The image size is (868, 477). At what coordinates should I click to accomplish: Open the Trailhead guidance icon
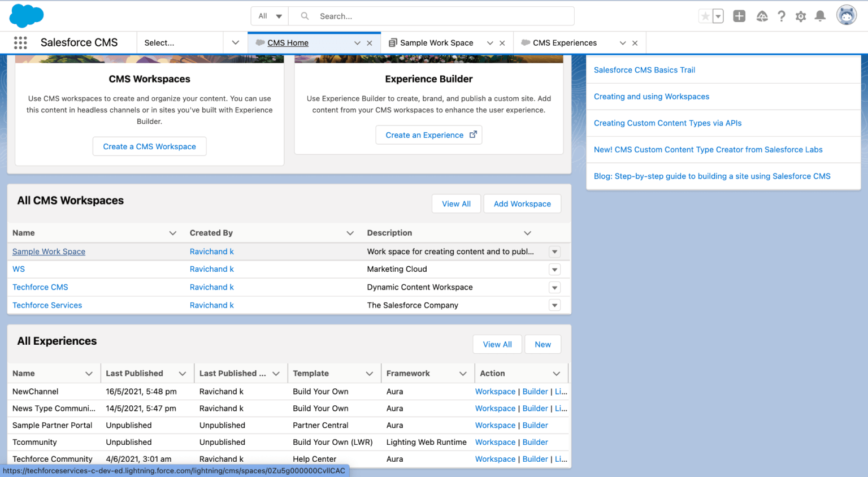762,16
